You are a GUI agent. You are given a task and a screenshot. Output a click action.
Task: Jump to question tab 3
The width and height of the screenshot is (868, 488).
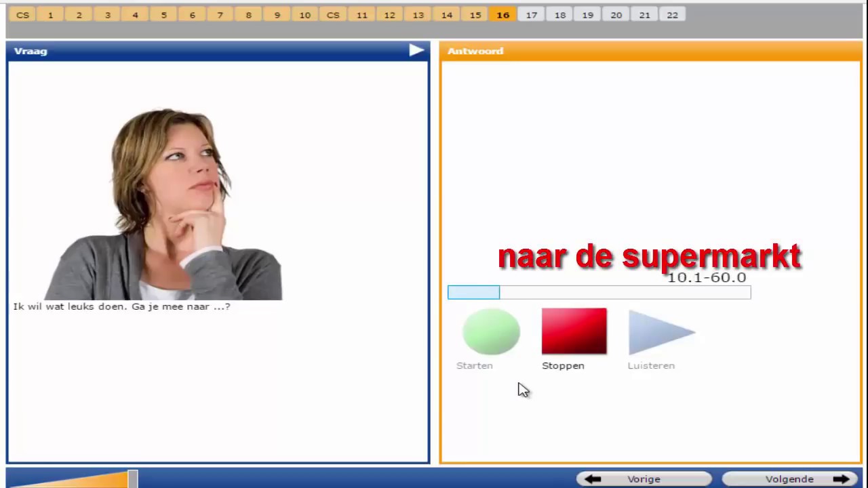[107, 15]
